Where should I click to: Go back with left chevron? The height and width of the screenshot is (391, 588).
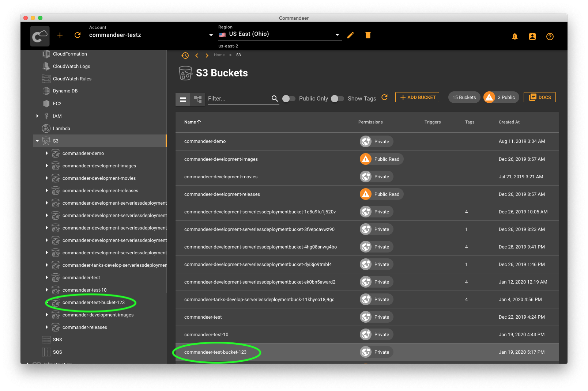[x=197, y=56]
